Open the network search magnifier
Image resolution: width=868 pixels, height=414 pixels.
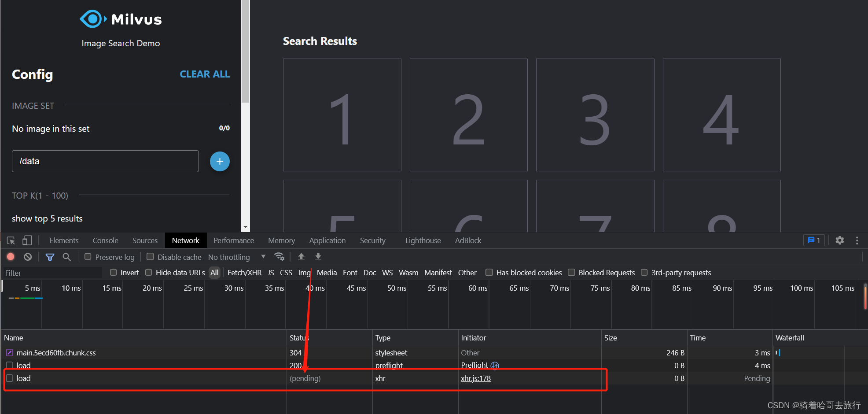click(x=66, y=257)
